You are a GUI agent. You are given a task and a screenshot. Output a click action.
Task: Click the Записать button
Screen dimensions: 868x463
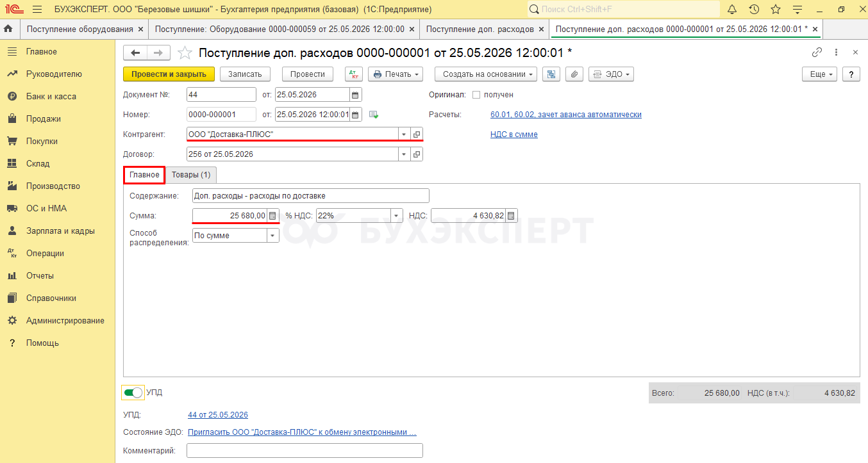click(245, 74)
